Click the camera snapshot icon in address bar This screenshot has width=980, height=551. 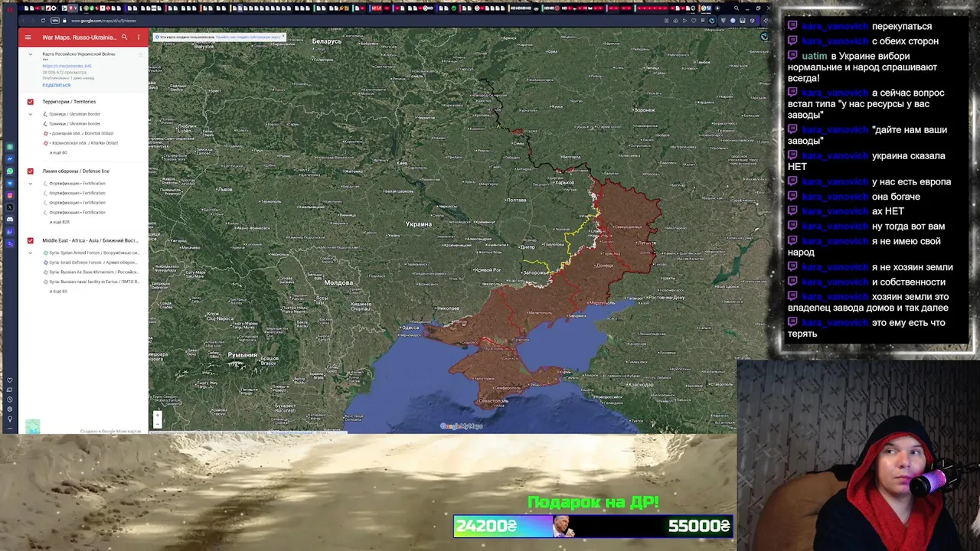(x=675, y=21)
